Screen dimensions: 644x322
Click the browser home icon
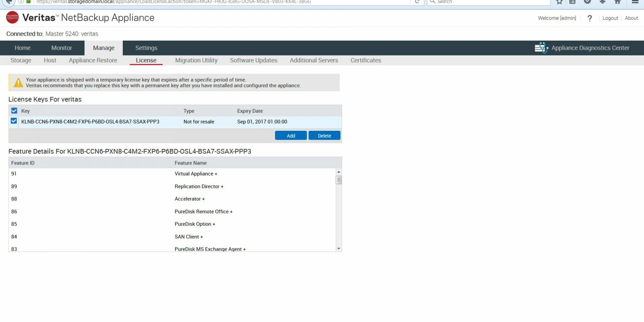[617, 2]
